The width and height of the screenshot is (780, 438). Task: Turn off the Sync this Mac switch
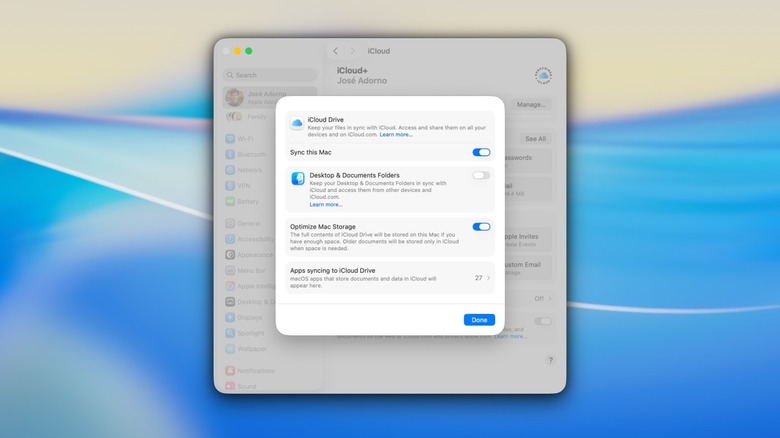pyautogui.click(x=481, y=152)
